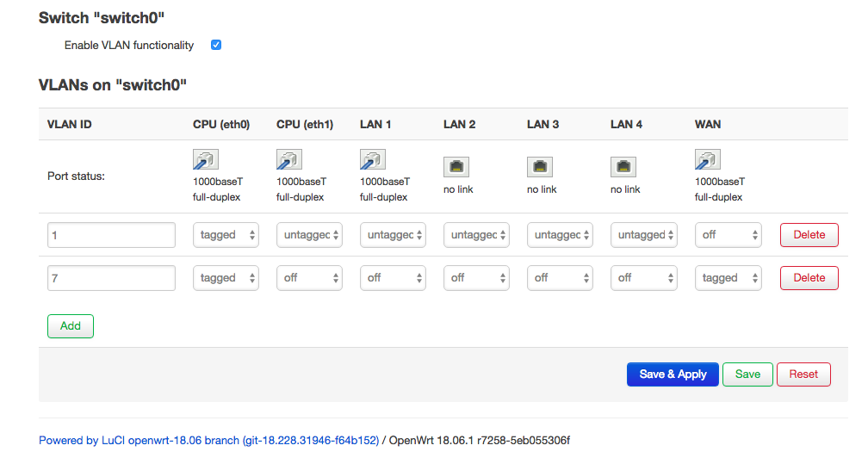Click the green Save button
This screenshot has height=464, width=868.
coord(747,374)
